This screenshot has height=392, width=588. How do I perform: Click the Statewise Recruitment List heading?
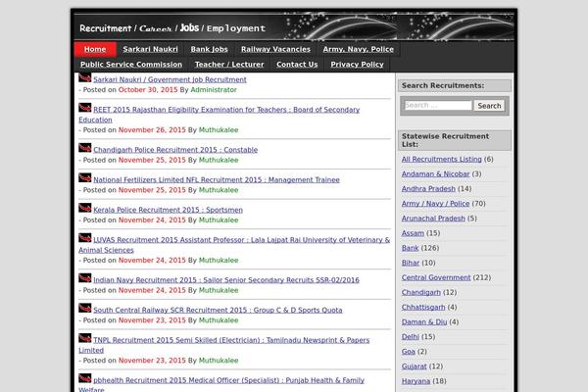(x=455, y=140)
